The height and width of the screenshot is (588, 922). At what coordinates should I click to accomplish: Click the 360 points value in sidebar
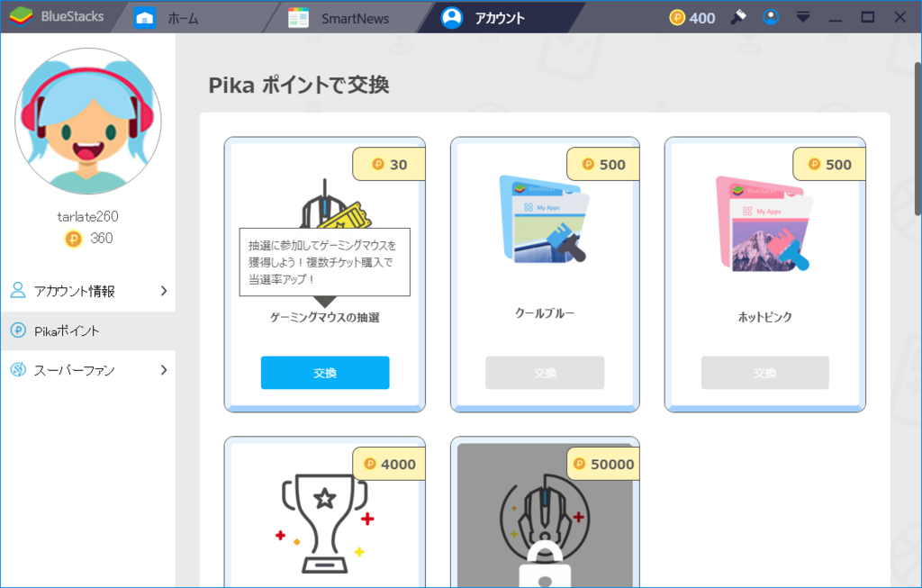pyautogui.click(x=101, y=238)
